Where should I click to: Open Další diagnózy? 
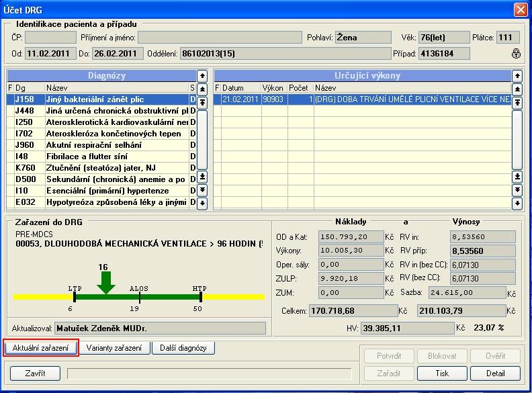[x=183, y=348]
